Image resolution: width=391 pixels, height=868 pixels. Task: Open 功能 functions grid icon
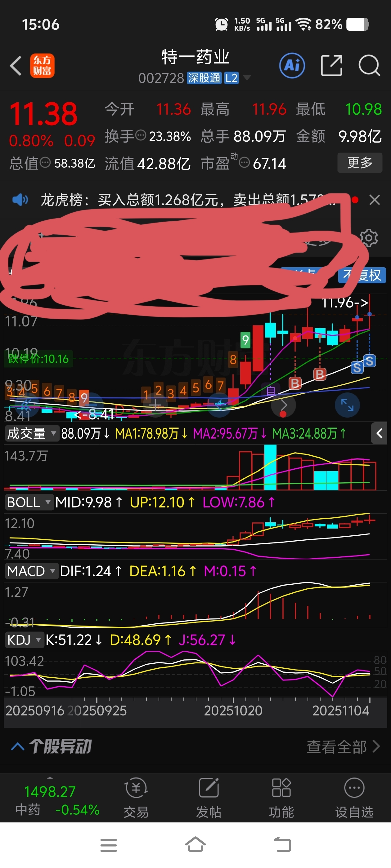(281, 798)
